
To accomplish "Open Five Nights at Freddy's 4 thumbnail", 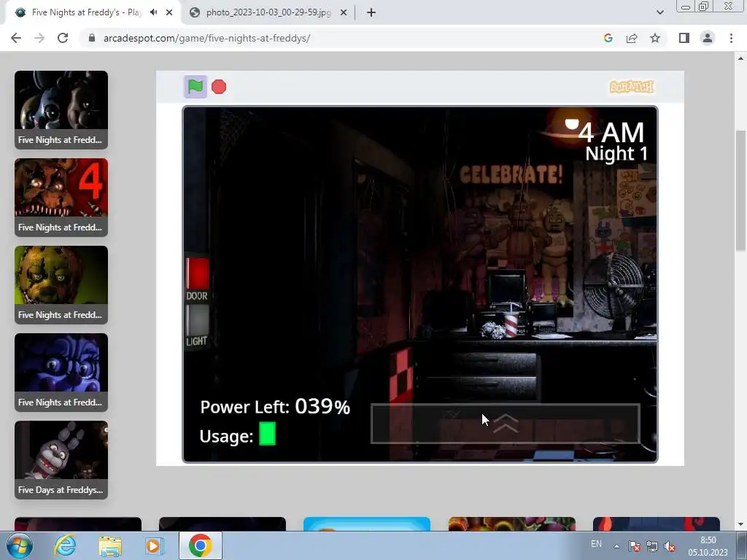I will pos(61,198).
